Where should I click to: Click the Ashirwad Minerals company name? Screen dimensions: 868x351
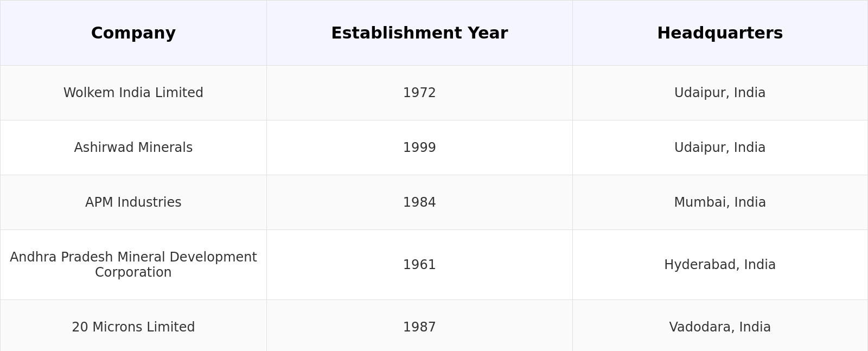click(x=133, y=148)
